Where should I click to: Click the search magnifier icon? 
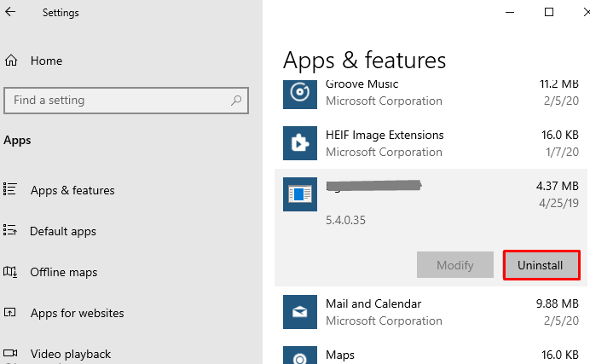point(236,100)
